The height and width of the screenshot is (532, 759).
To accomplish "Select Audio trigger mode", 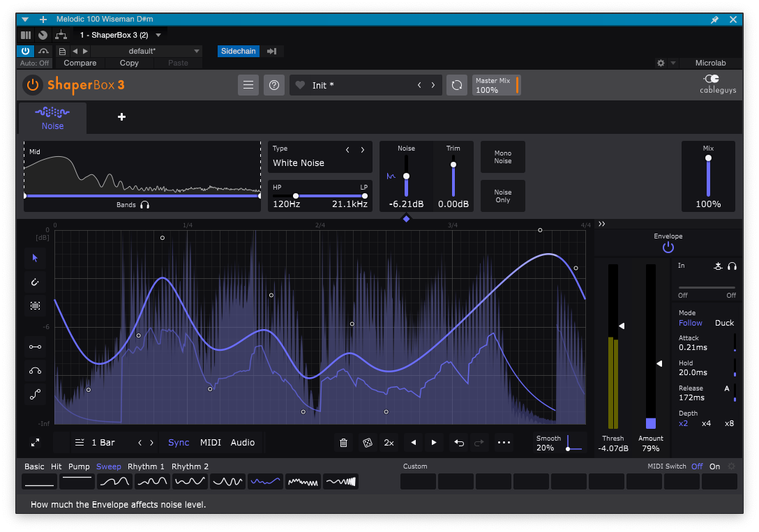I will point(243,443).
